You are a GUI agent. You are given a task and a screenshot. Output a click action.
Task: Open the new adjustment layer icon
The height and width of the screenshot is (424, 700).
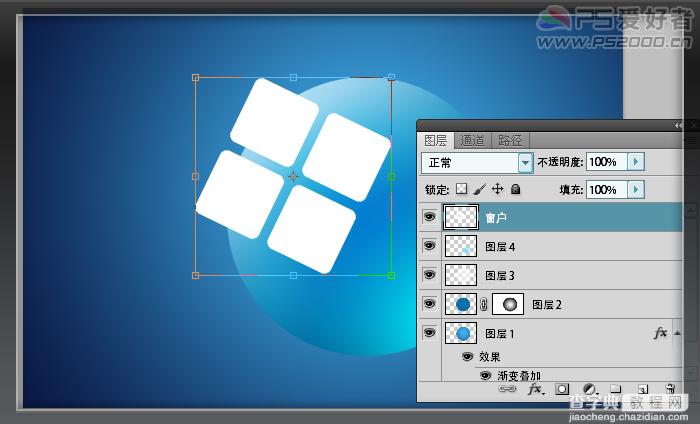tap(589, 389)
